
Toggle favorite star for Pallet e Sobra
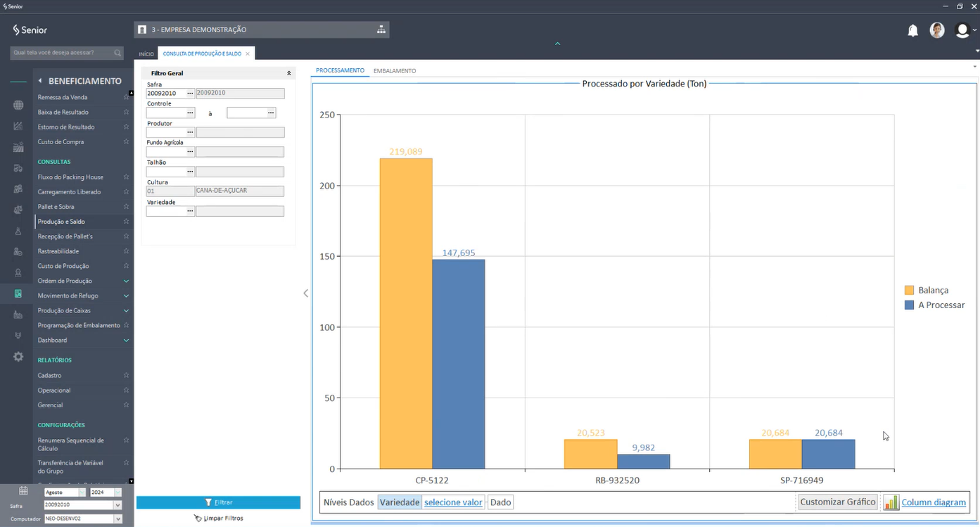pyautogui.click(x=126, y=207)
